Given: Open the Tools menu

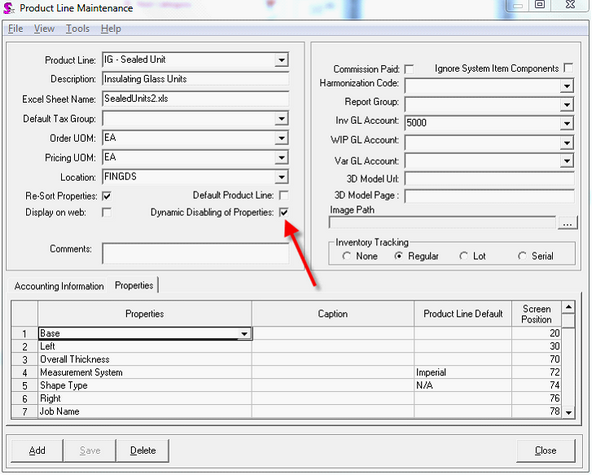Looking at the screenshot, I should click(x=77, y=29).
